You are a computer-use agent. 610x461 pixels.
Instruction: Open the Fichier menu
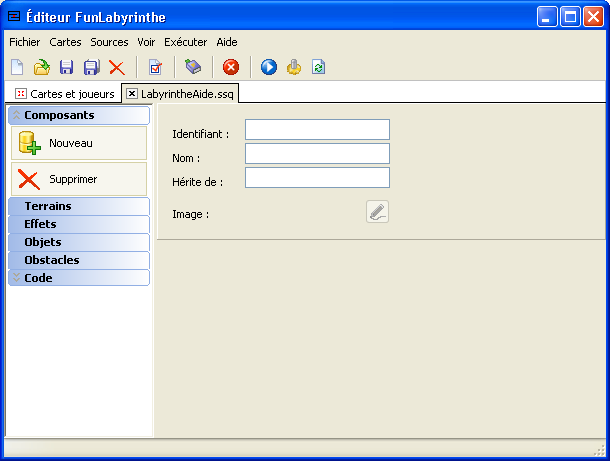coord(24,42)
